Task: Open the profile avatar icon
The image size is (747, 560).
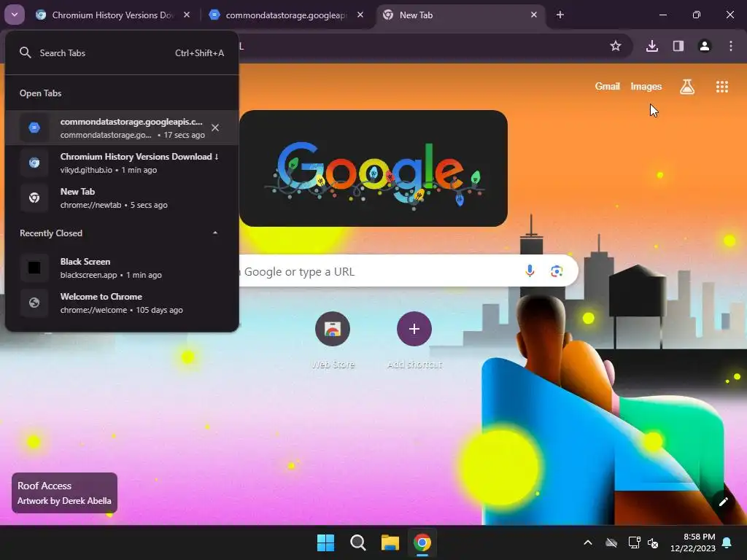Action: [x=704, y=46]
